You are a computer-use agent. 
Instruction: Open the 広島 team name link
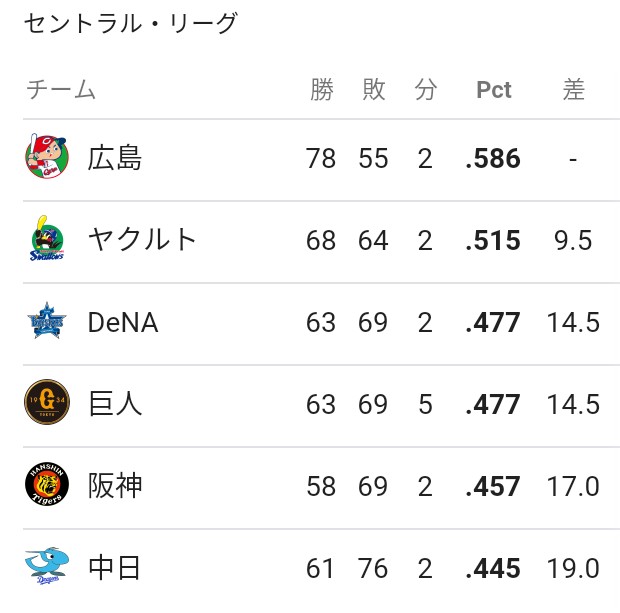pos(115,158)
